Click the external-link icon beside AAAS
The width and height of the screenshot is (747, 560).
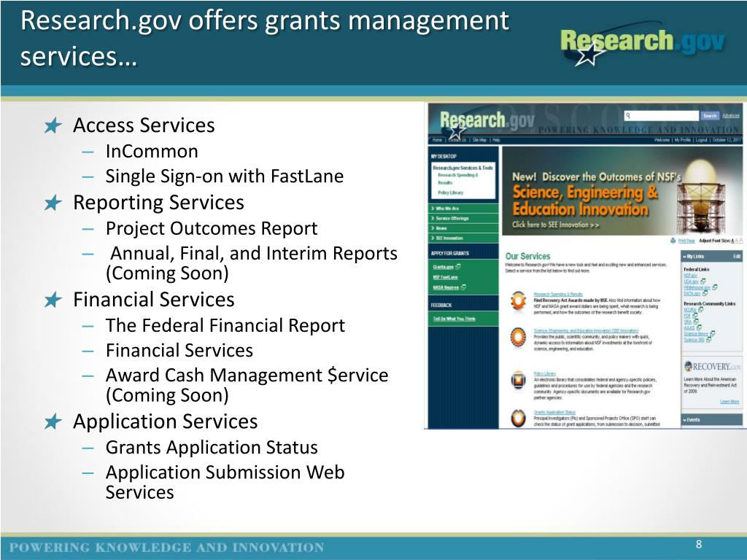coord(699,327)
